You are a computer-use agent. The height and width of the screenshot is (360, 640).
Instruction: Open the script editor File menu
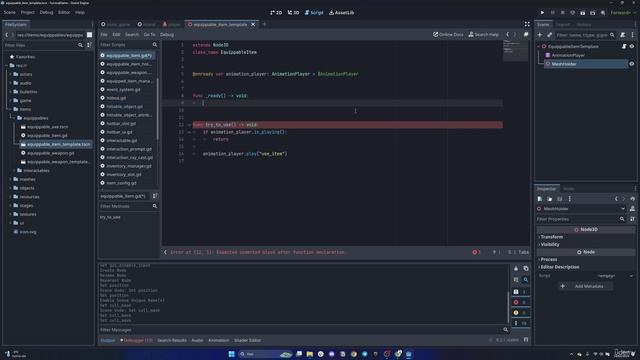tap(104, 35)
